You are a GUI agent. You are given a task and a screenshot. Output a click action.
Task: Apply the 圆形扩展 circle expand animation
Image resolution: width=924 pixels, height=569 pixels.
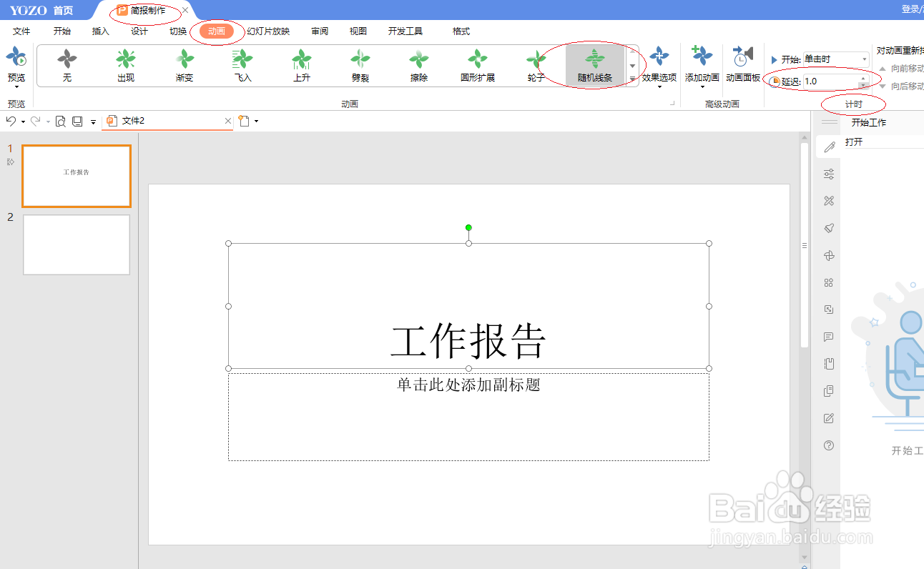tap(478, 65)
